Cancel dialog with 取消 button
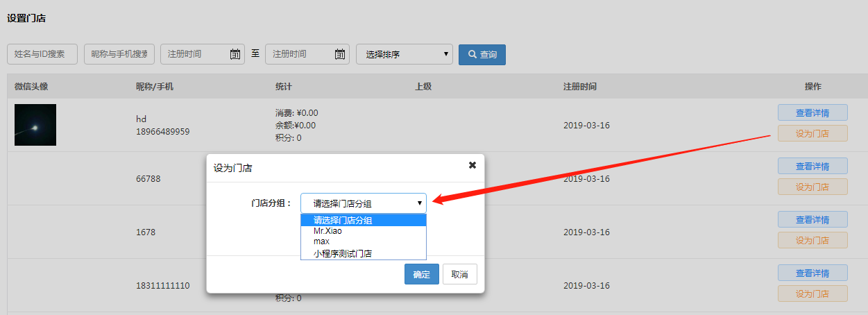The image size is (868, 315). point(459,274)
